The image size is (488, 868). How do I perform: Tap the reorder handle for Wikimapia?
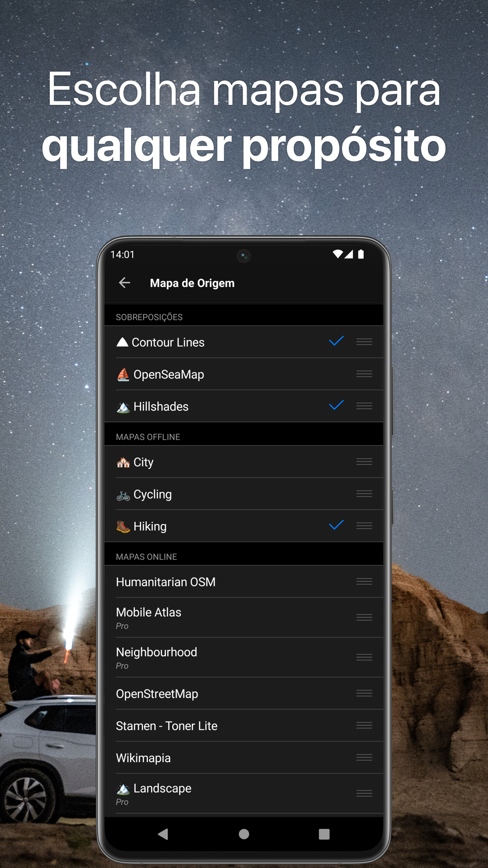(364, 757)
